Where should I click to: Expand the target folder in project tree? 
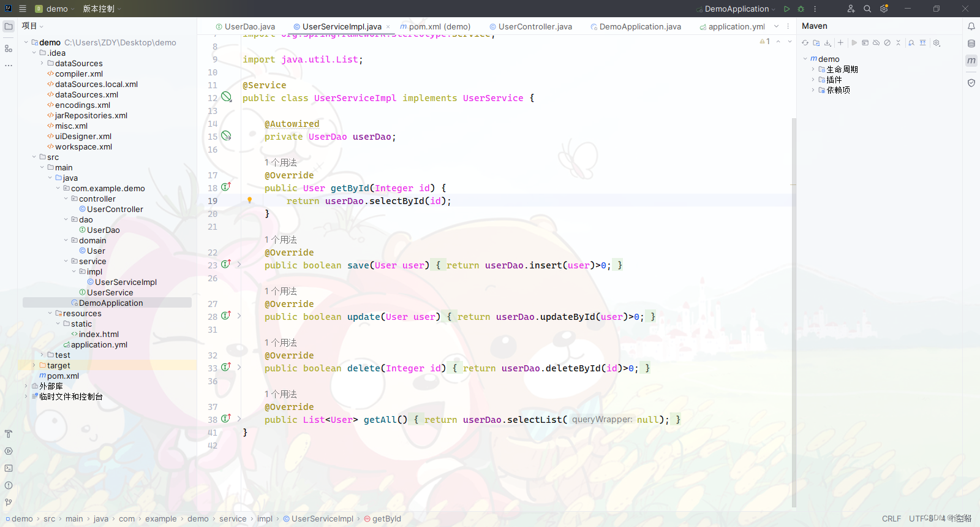[x=34, y=365]
